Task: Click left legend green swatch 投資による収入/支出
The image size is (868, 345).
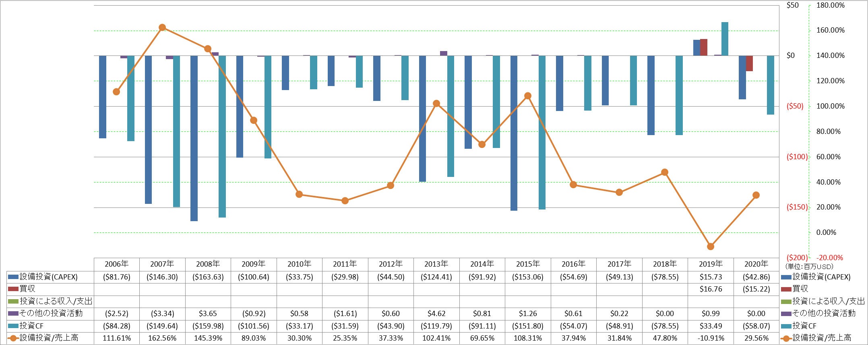Action: [13, 301]
